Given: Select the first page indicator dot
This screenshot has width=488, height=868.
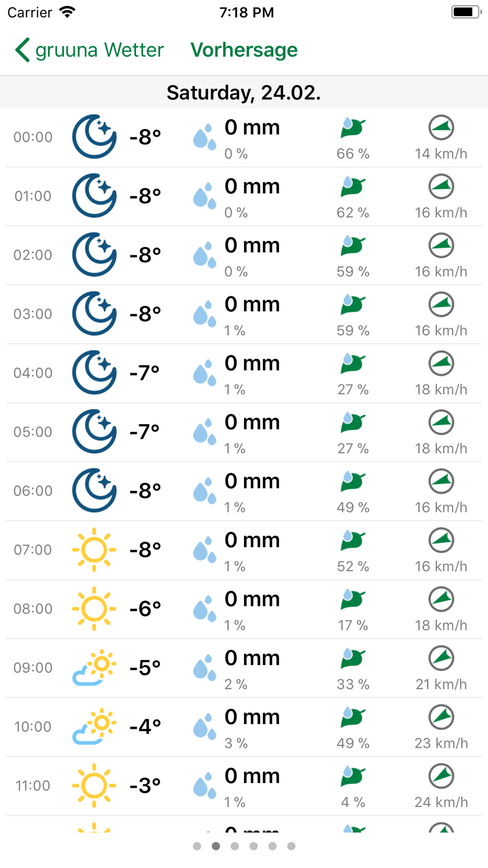Looking at the screenshot, I should pos(197,846).
